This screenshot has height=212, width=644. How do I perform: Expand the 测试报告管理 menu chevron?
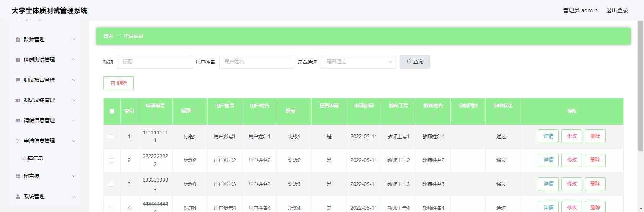pyautogui.click(x=74, y=80)
